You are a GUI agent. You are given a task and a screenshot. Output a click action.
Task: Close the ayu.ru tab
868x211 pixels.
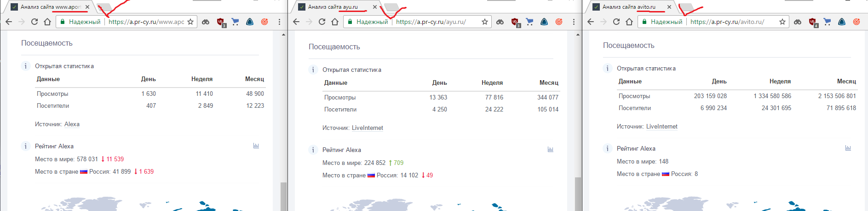375,7
